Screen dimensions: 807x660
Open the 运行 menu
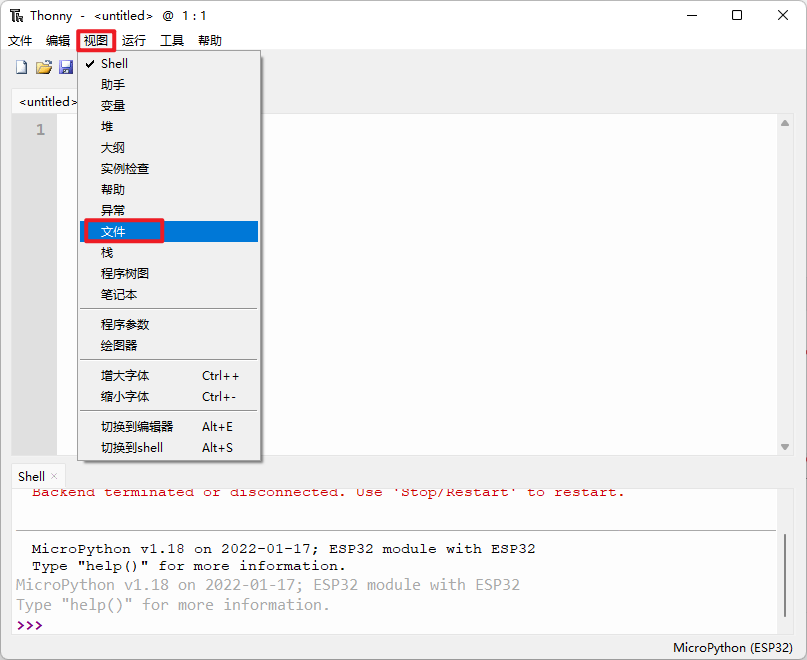[134, 40]
